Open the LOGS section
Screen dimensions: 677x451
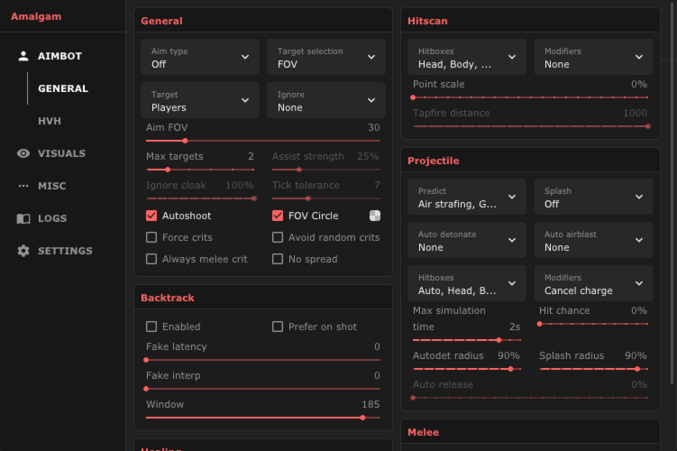[x=52, y=218]
